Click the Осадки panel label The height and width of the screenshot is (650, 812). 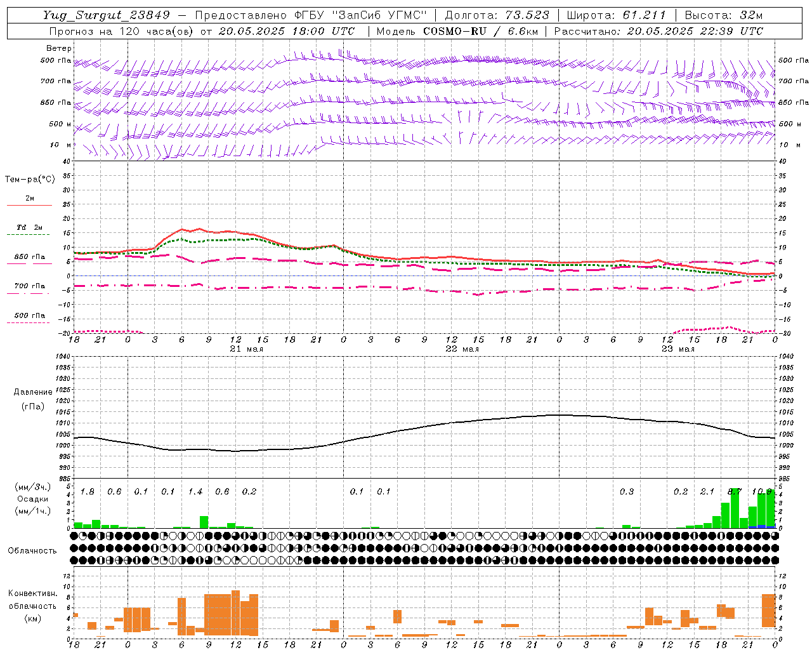pyautogui.click(x=33, y=499)
